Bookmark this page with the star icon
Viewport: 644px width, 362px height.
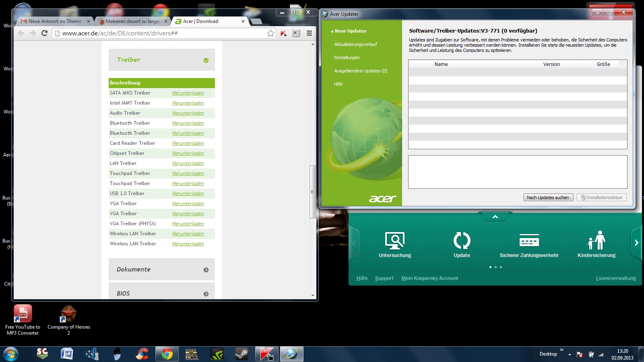point(271,33)
